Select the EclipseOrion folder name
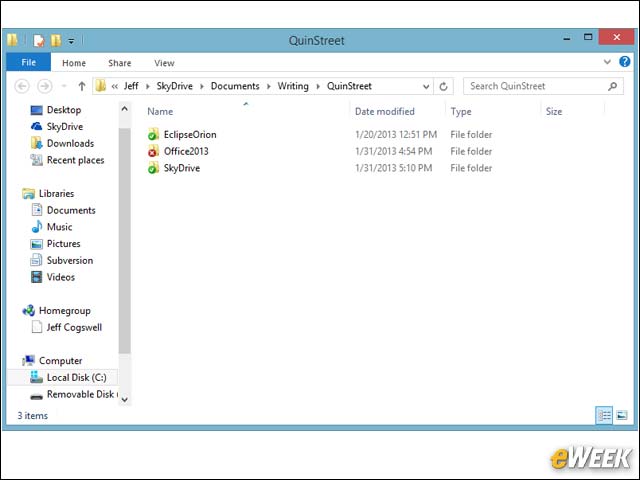640x480 pixels. [x=190, y=135]
